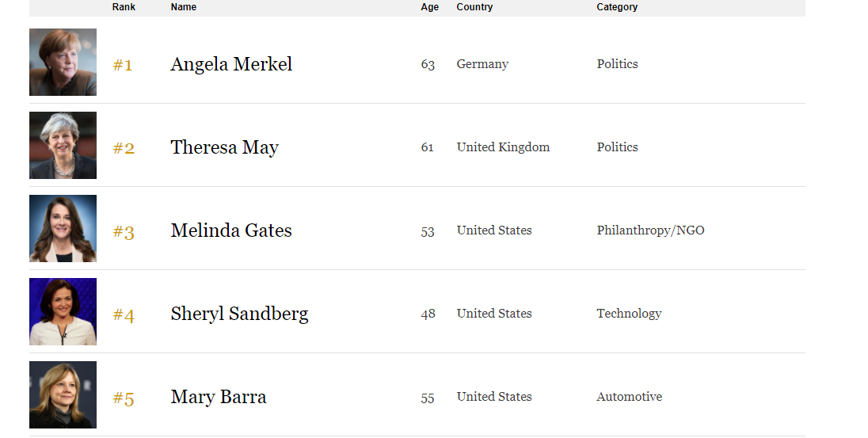
Task: Open the Sheryl Sandberg profile link
Action: coord(239,314)
